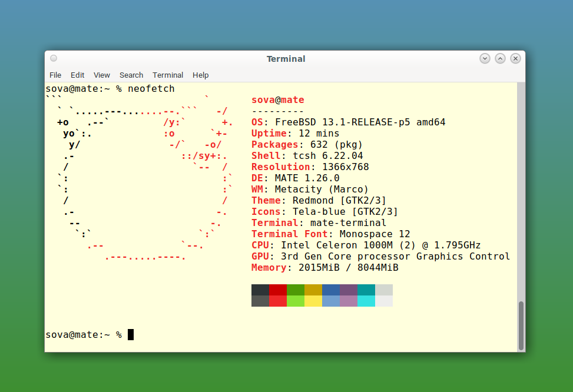Click the 'OS: FreeBSD 13.1-RELEASE-p5 amd64' line
Image resolution: width=573 pixels, height=392 pixels.
pos(348,122)
